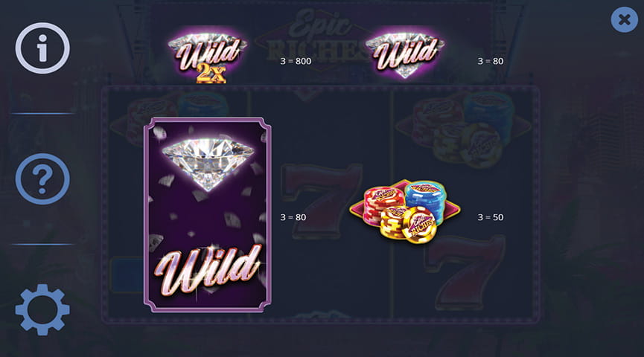This screenshot has width=644, height=357.
Task: Open the info paytable icon
Action: pos(42,48)
